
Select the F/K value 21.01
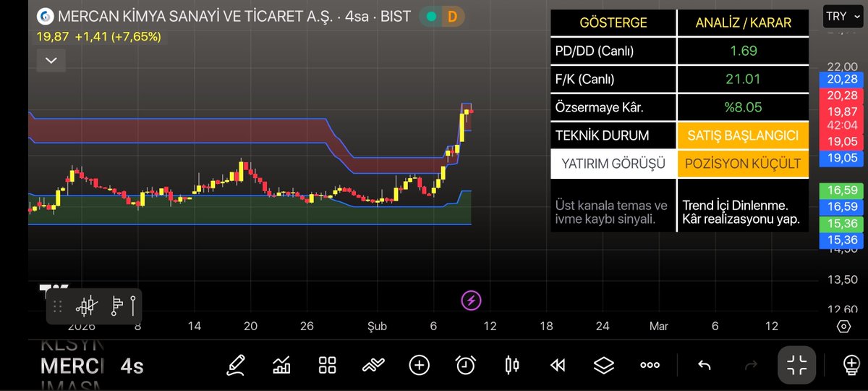[741, 79]
